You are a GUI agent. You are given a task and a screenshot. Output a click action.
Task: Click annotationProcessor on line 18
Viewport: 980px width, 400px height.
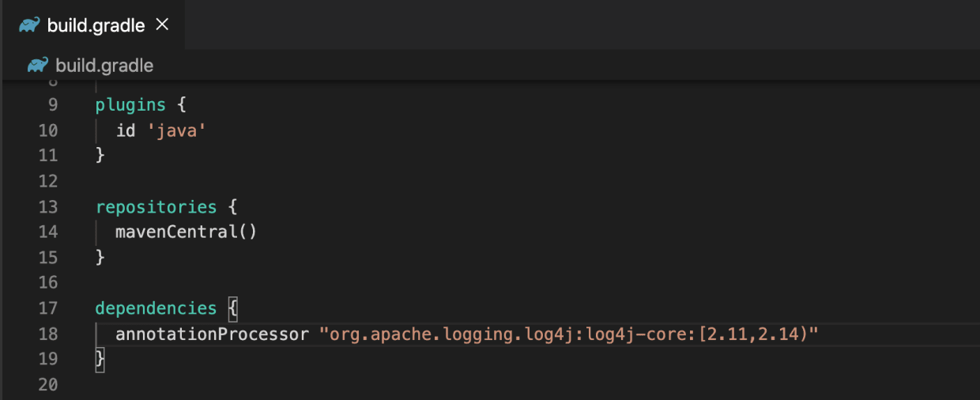pyautogui.click(x=212, y=334)
